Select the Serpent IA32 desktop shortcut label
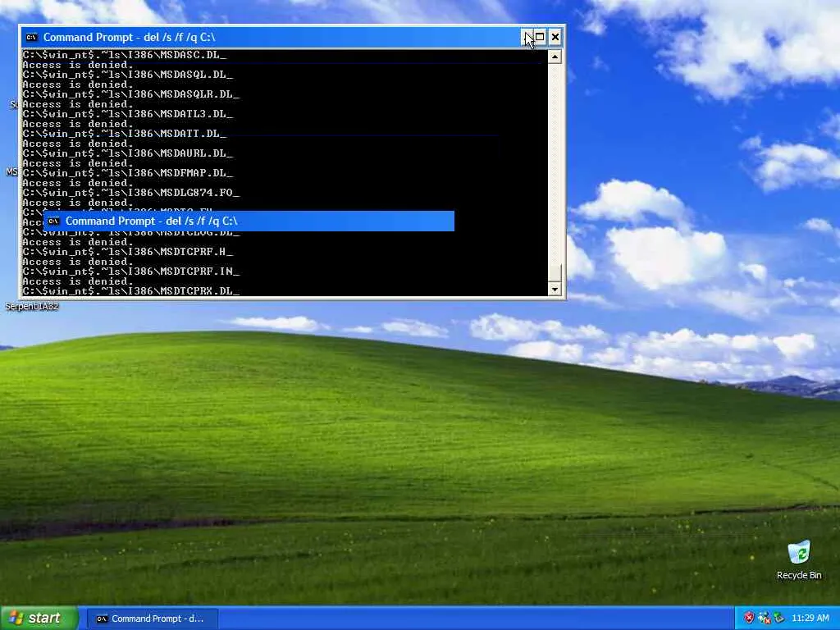Screen dimensions: 840x630 32,307
